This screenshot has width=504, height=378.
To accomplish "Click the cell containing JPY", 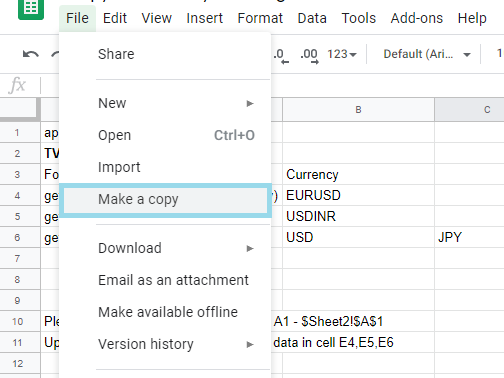I will click(470, 237).
